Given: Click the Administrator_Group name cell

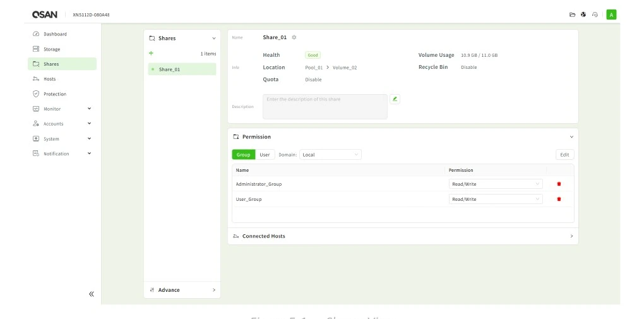Looking at the screenshot, I should pyautogui.click(x=259, y=184).
